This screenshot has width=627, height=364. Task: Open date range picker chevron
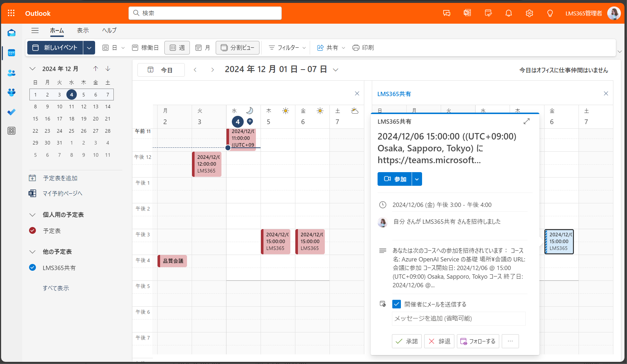[x=336, y=70]
